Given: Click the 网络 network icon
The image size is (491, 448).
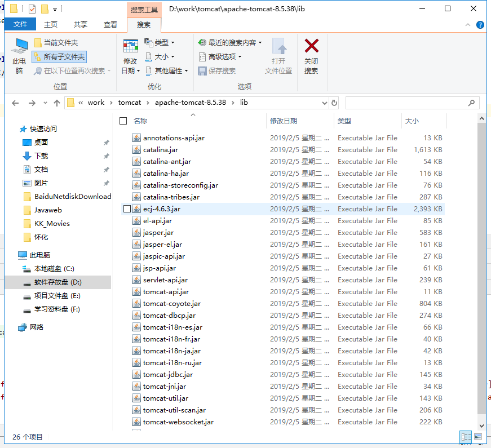Looking at the screenshot, I should (22, 327).
